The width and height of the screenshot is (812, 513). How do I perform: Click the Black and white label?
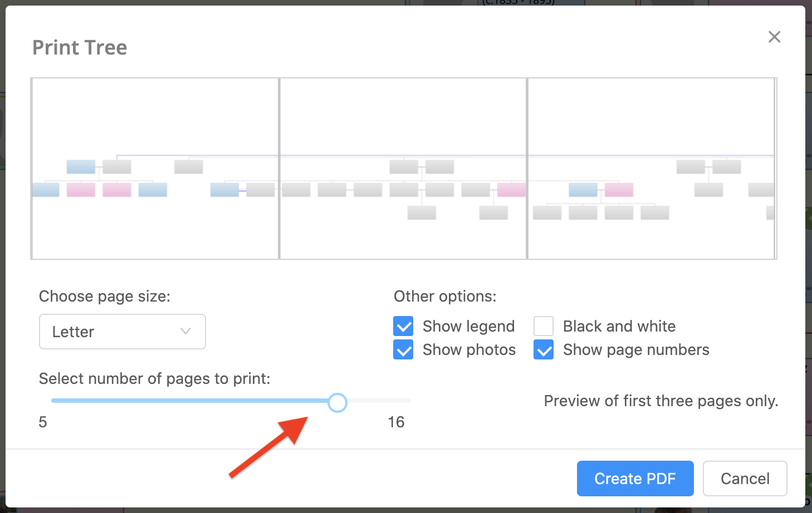point(619,326)
